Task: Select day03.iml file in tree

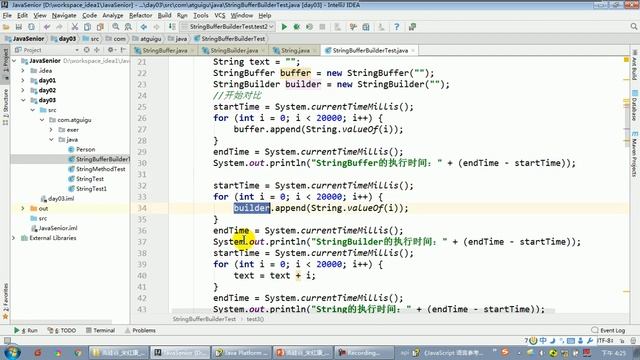Action: click(57, 198)
